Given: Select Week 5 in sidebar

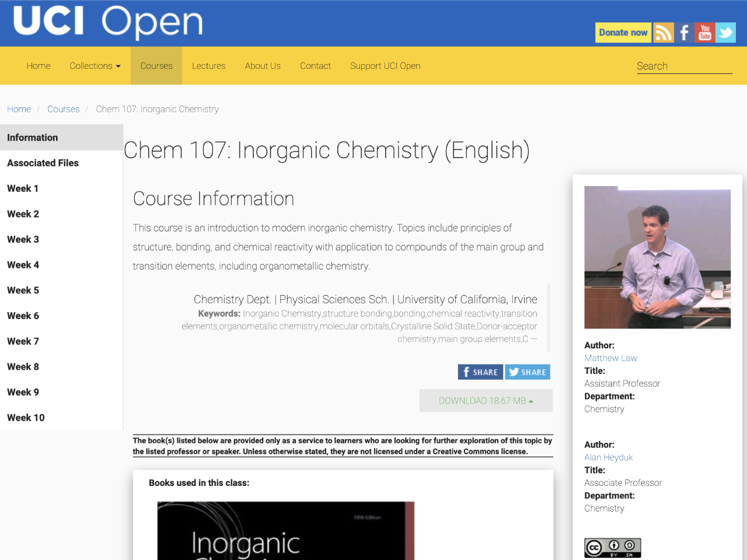Looking at the screenshot, I should [x=61, y=290].
